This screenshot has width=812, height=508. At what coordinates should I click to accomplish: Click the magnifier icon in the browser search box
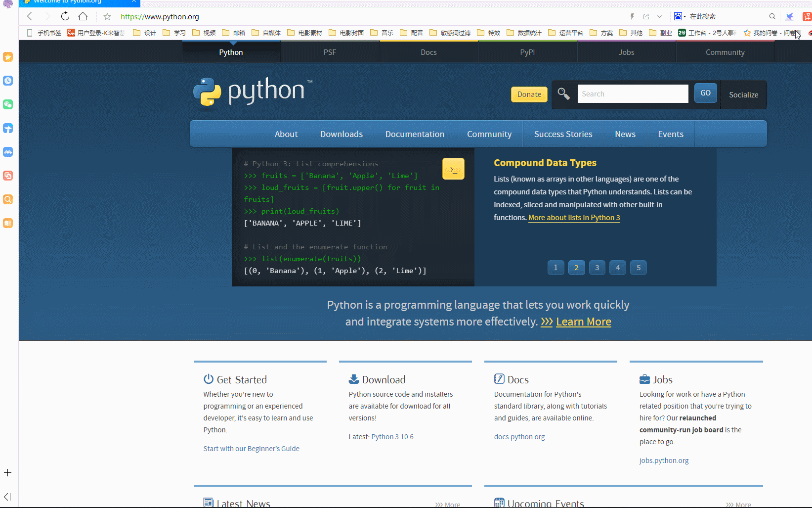pos(772,16)
